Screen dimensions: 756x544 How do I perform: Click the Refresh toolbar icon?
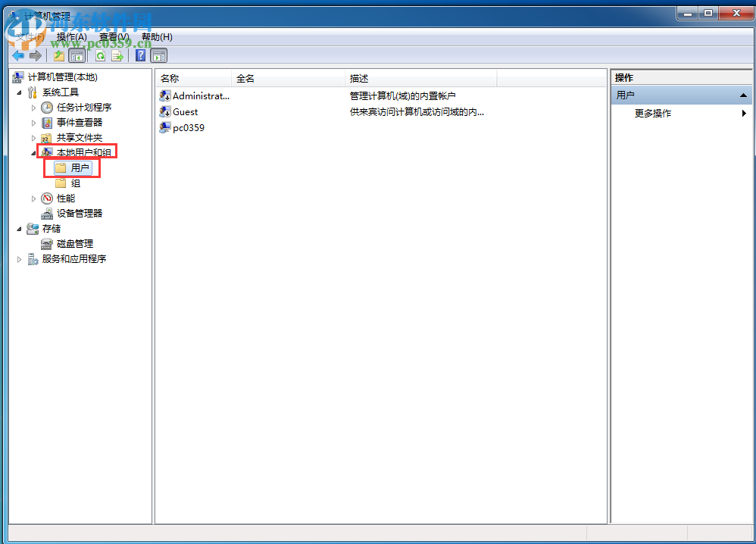coord(100,56)
